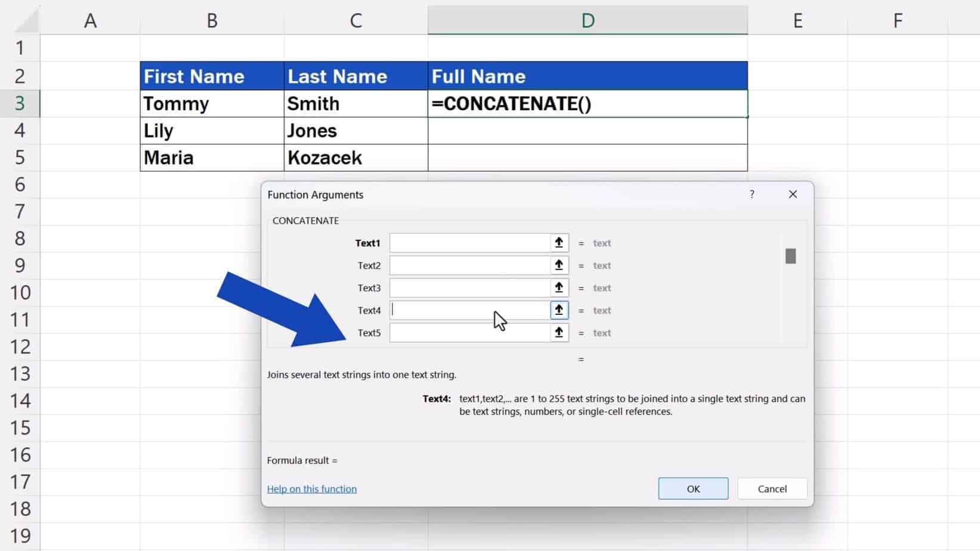Click the small scrollbar thumb beside argument fields

point(790,256)
